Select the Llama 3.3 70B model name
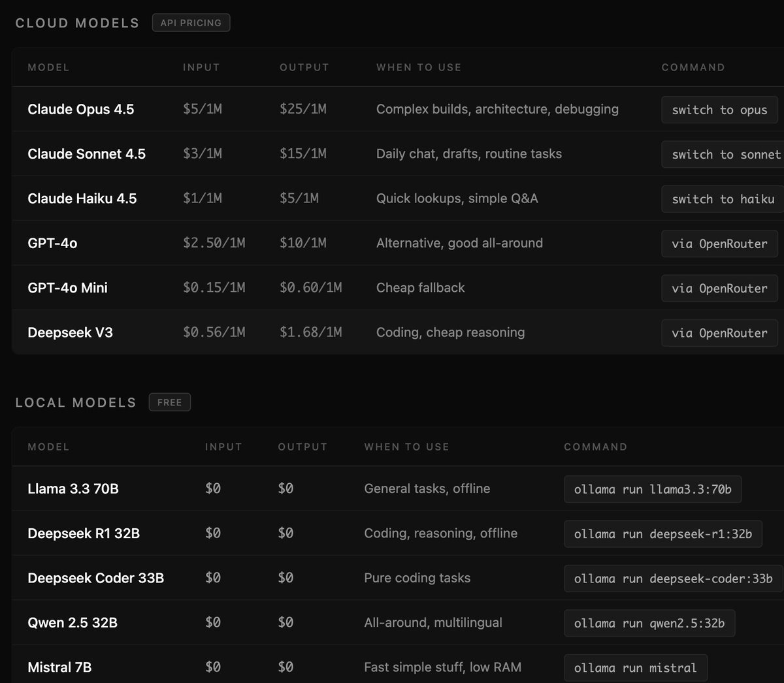 [x=73, y=488]
